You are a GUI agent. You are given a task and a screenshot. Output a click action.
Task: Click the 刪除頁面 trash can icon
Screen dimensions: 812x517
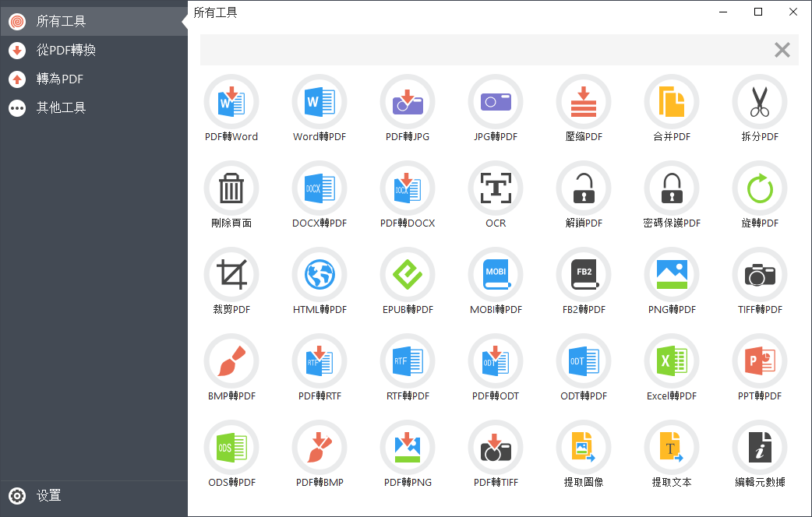tap(231, 188)
